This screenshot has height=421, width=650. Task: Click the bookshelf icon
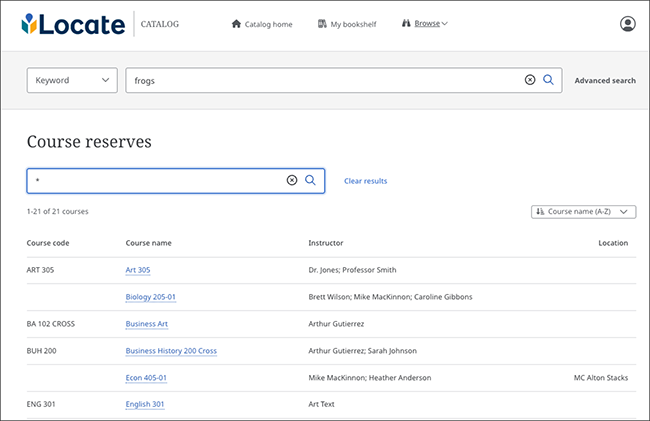(322, 24)
